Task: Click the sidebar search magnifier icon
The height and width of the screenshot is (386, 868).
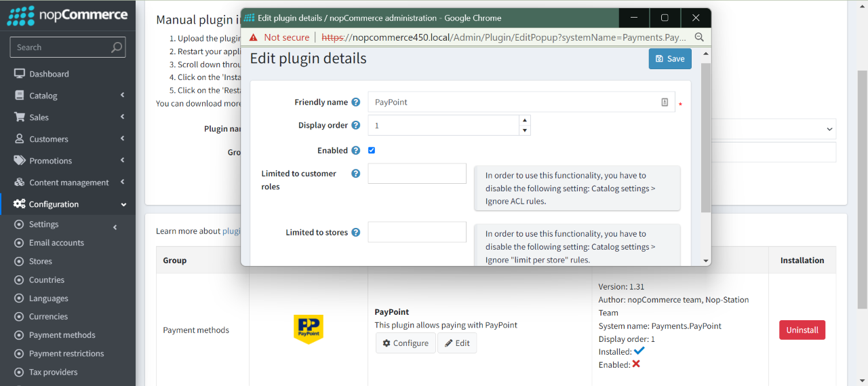Action: tap(117, 47)
